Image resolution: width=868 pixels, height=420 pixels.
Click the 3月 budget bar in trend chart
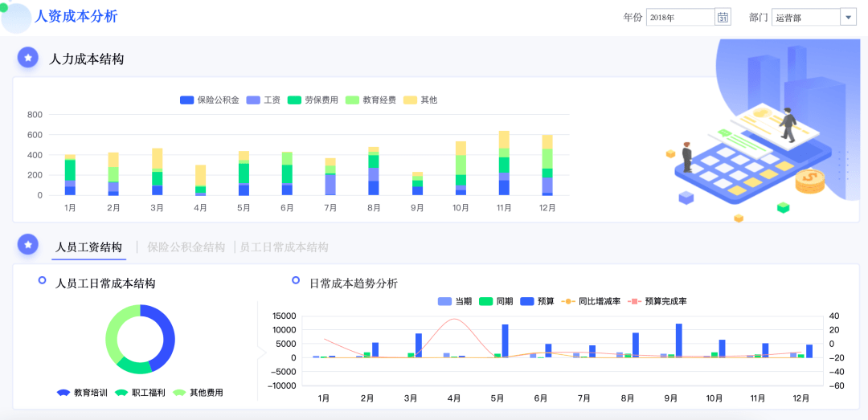tap(419, 345)
